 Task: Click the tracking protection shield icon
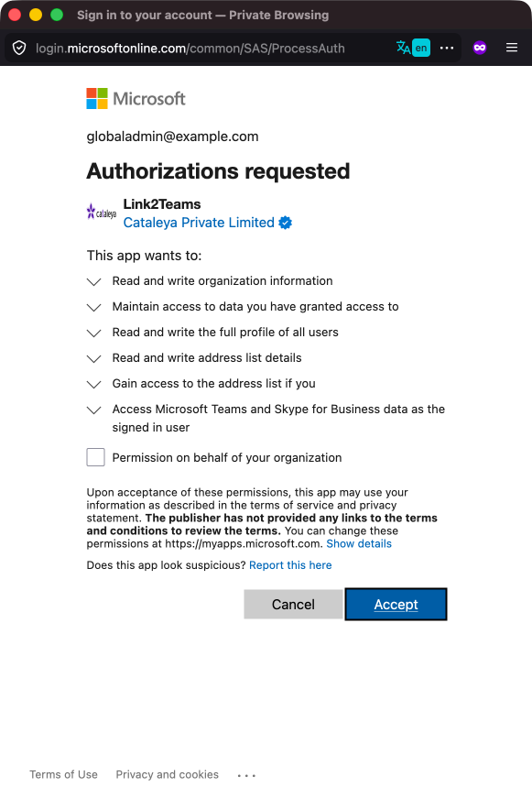point(19,49)
